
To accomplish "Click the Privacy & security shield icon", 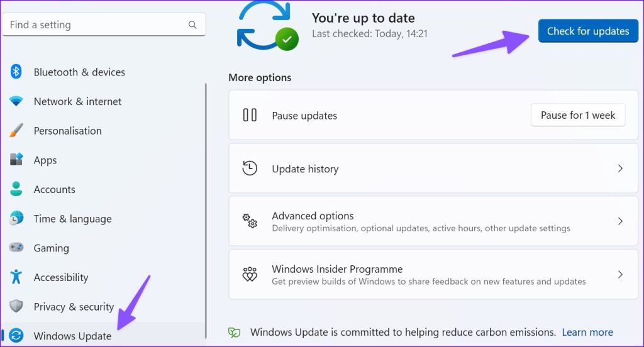I will (16, 306).
